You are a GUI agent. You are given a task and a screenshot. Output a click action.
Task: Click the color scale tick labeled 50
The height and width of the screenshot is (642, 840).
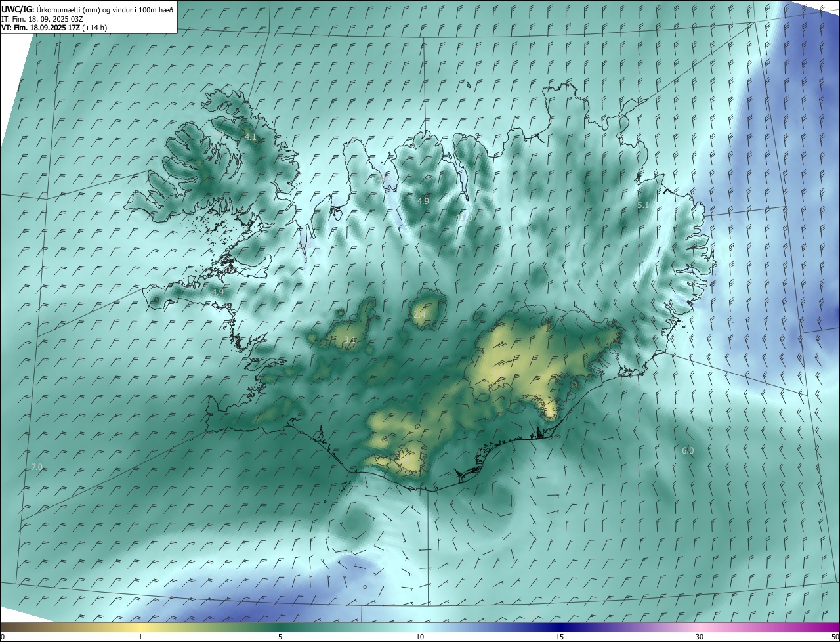835,637
